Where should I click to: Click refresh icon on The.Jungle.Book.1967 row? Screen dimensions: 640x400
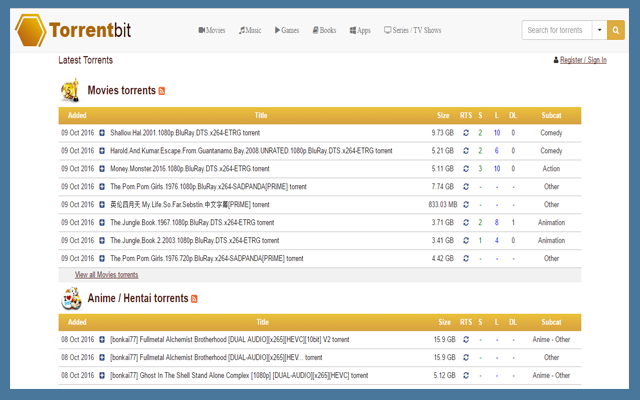pos(465,223)
